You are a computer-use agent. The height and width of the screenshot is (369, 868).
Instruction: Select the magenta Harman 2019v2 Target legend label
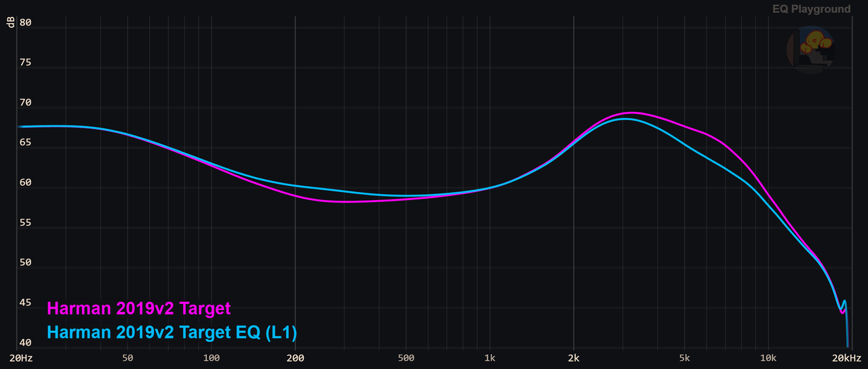pyautogui.click(x=139, y=308)
